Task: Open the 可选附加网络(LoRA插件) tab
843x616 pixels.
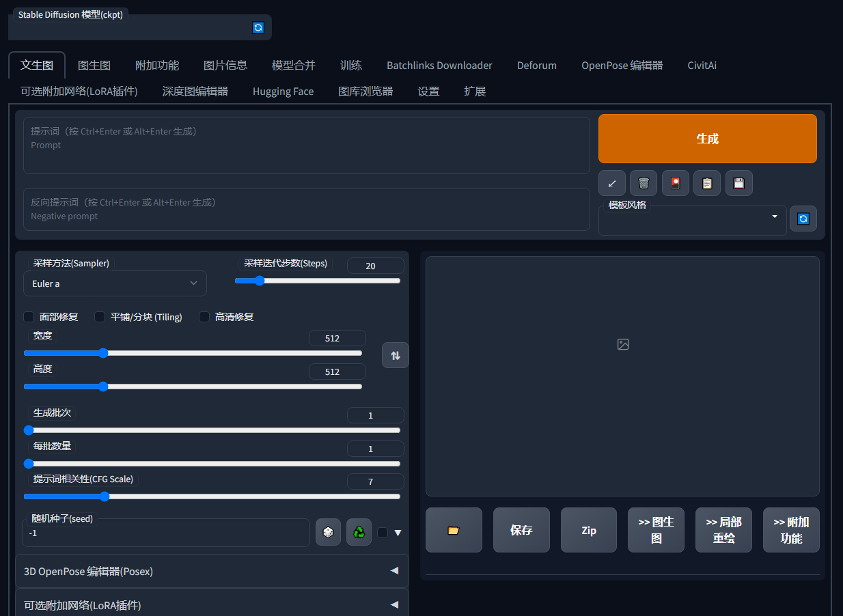Action: (x=79, y=91)
